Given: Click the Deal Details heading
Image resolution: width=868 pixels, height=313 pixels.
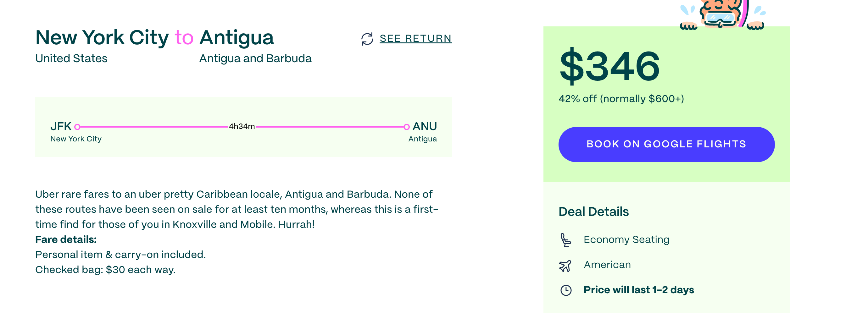Looking at the screenshot, I should click(x=594, y=211).
